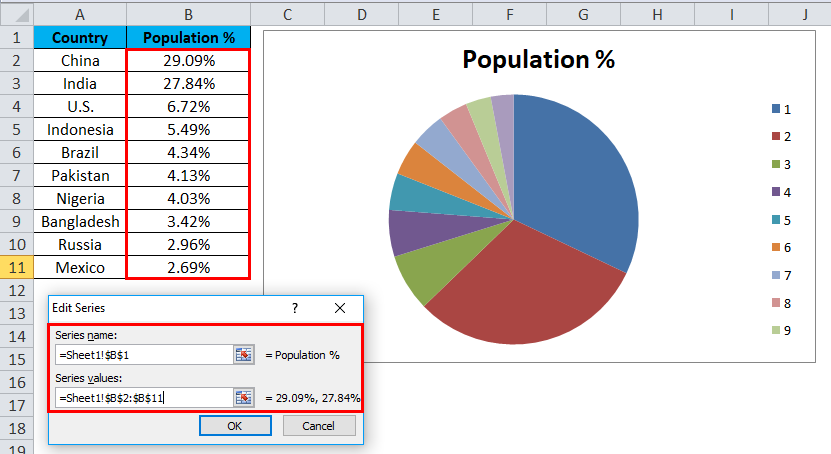
Task: Select column G header
Action: [584, 15]
